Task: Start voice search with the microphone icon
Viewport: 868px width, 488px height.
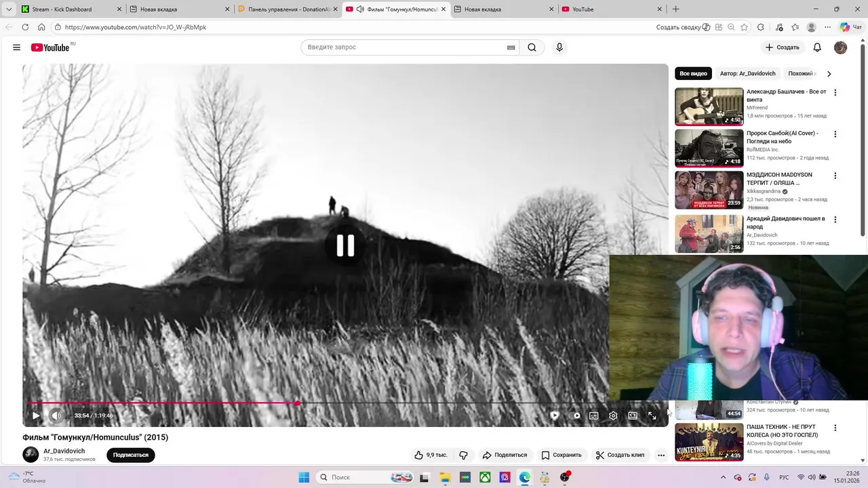Action: 559,47
